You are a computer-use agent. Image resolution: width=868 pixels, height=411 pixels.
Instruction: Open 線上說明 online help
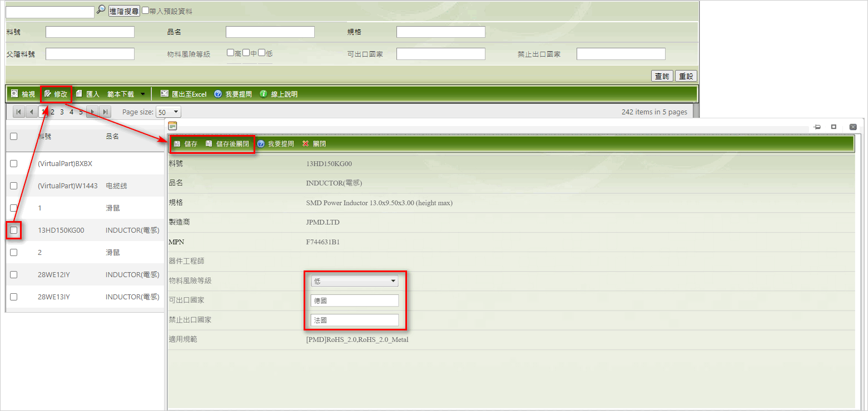[279, 94]
